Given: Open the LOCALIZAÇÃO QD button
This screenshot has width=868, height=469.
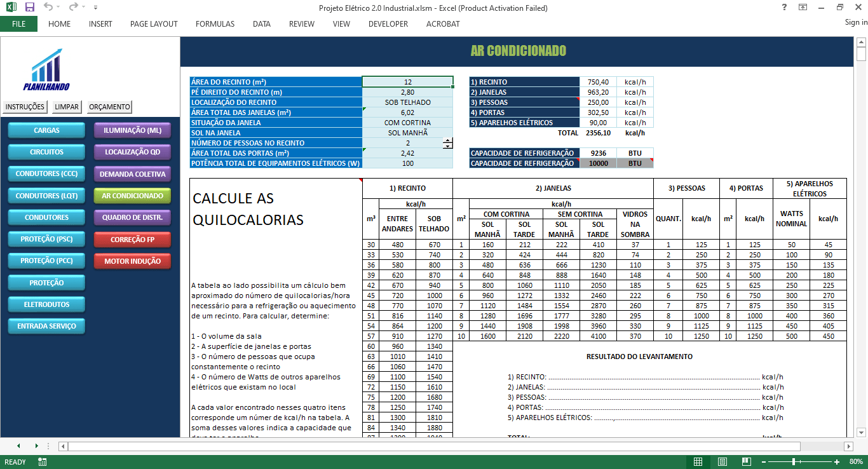Looking at the screenshot, I should (133, 153).
